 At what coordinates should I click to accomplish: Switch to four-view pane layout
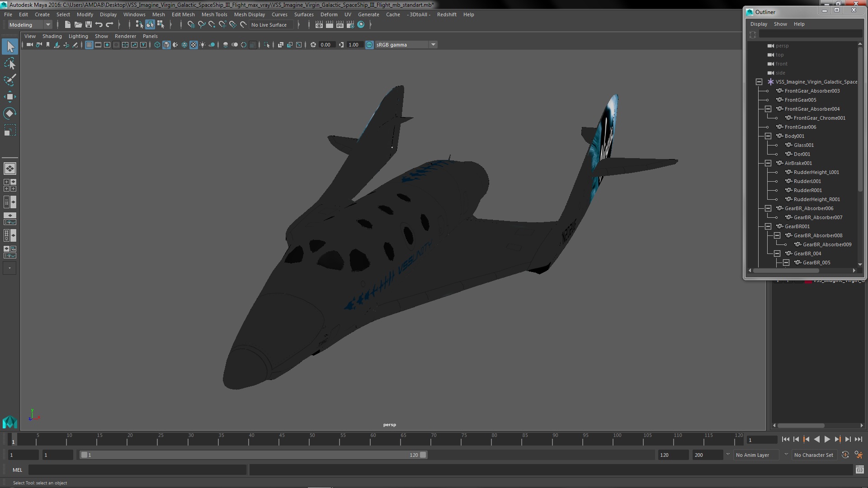(10, 185)
